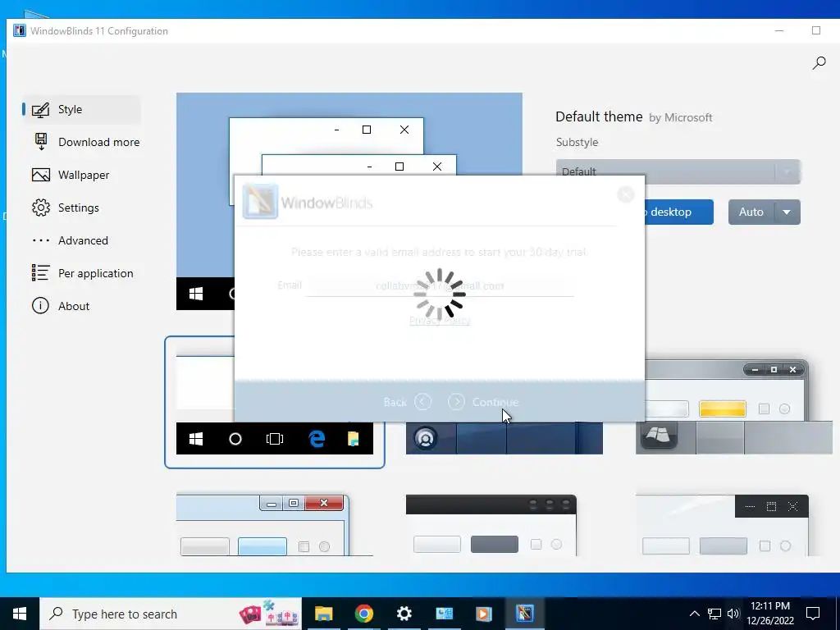
Task: Select the light theme with dark caption thumbnail
Action: 722,526
